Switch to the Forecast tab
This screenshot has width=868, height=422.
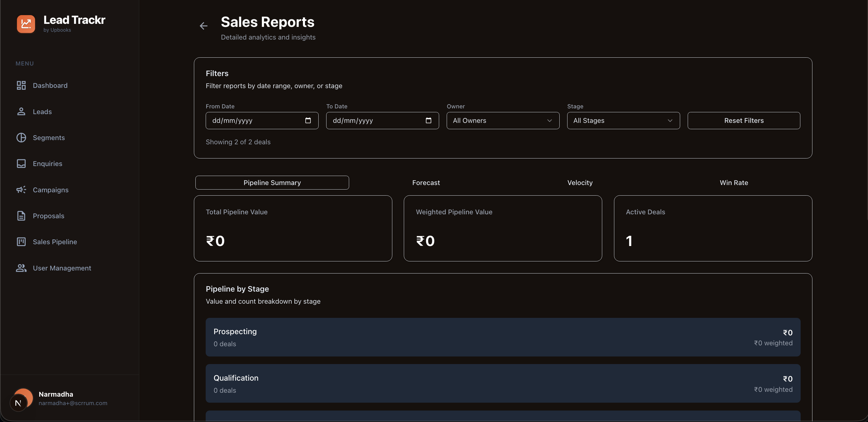point(426,183)
